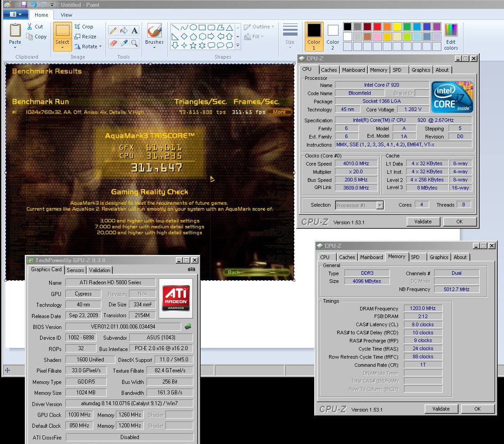Screen dimensions: 504x444
Task: Click the GPU-Z camera screenshot icon
Action: coord(191,269)
